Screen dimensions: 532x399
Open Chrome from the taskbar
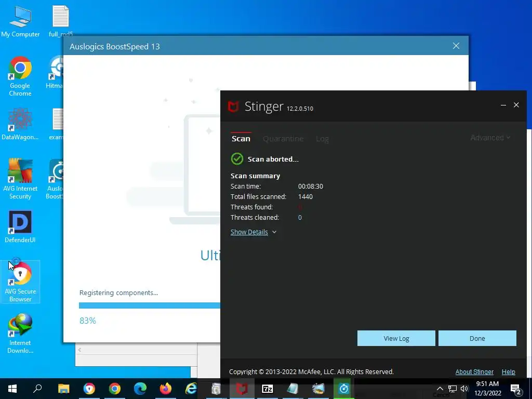(115, 389)
